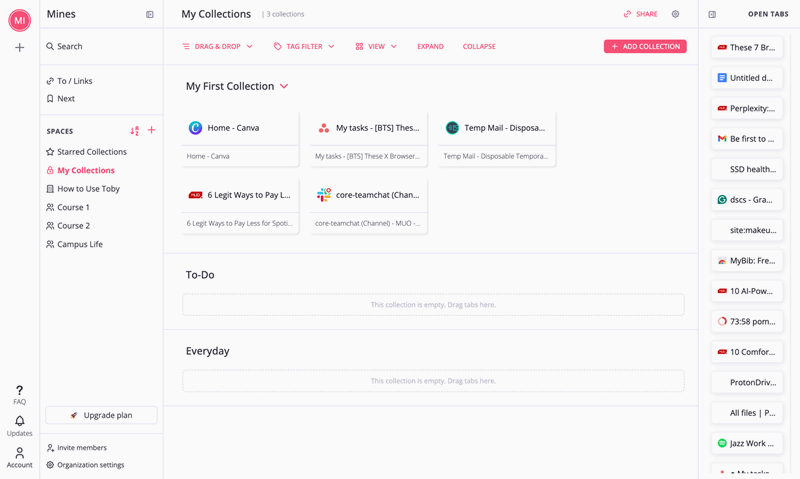Collapse the Mines sidebar panel icon
The image size is (800, 479).
pos(149,14)
